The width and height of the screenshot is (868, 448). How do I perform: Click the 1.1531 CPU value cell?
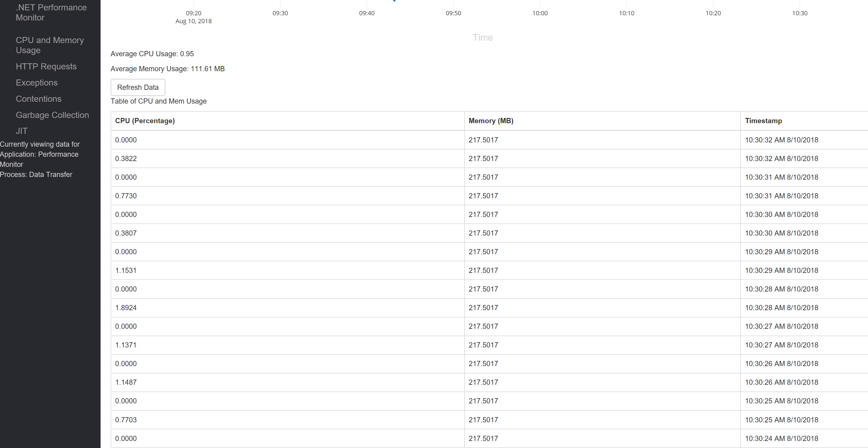click(126, 270)
